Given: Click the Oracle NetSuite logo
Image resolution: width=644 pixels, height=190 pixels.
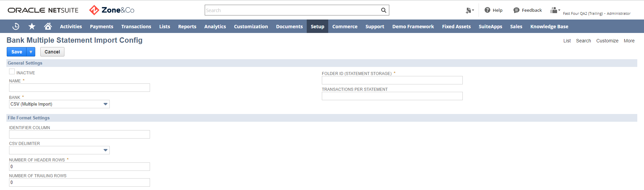Looking at the screenshot, I should tap(43, 10).
